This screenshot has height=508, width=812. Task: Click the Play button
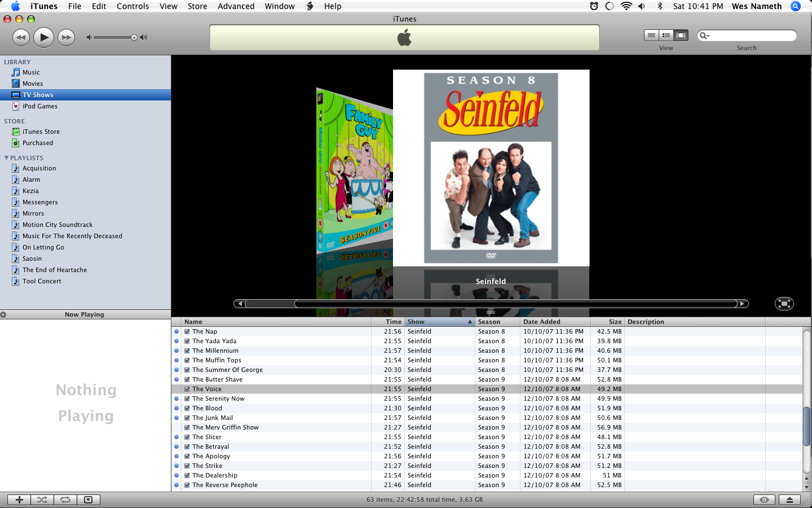coord(43,38)
